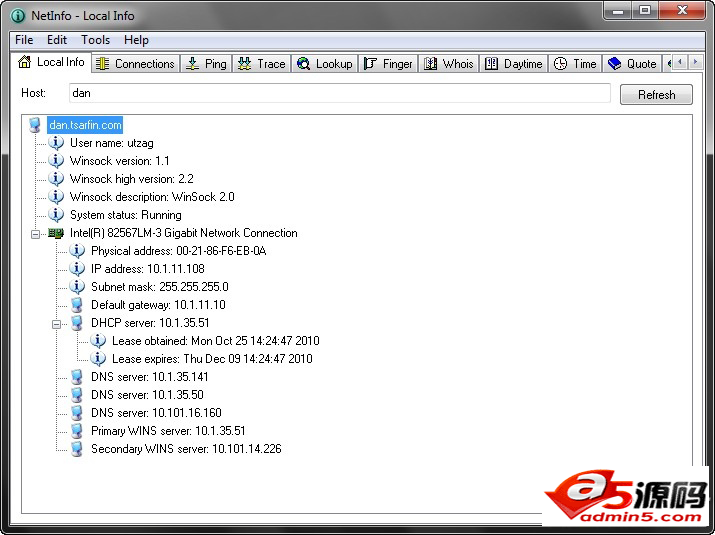
Task: Select 'IP address: 10.1.11.108' row
Action: [x=148, y=269]
